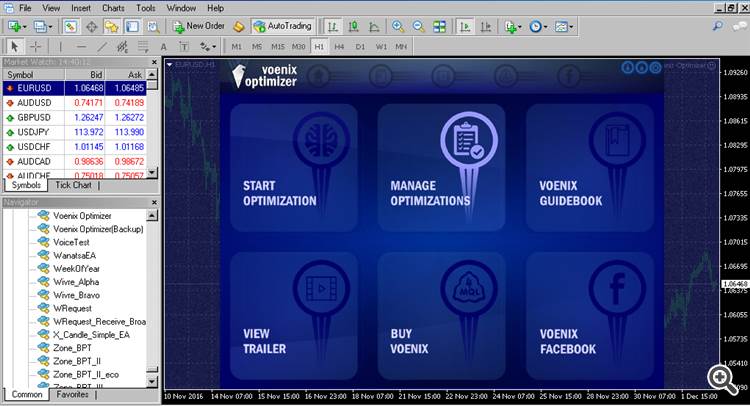750x406 pixels.
Task: Open the File menu
Action: (25, 8)
